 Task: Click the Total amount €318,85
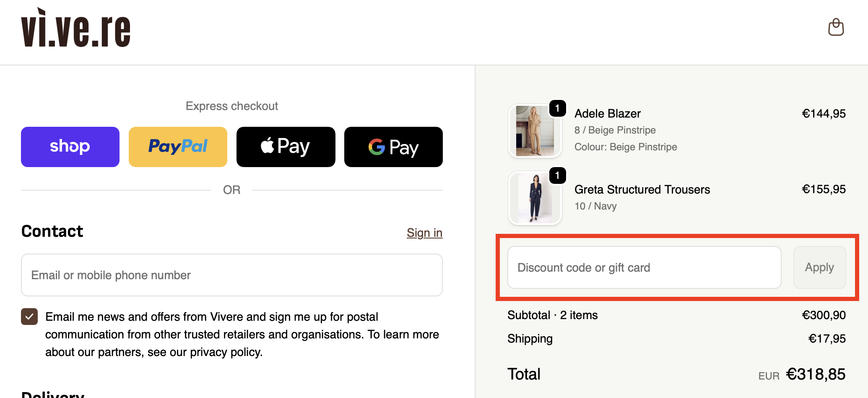point(815,374)
